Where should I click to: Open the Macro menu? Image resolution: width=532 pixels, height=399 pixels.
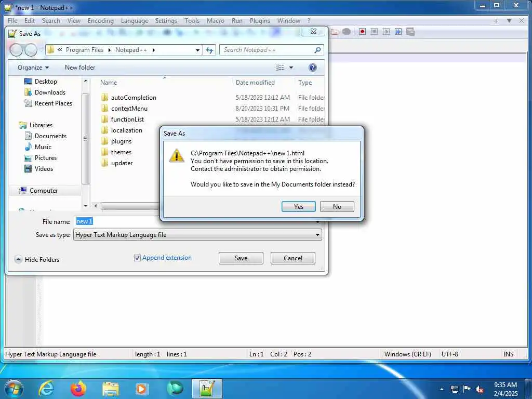pyautogui.click(x=216, y=21)
